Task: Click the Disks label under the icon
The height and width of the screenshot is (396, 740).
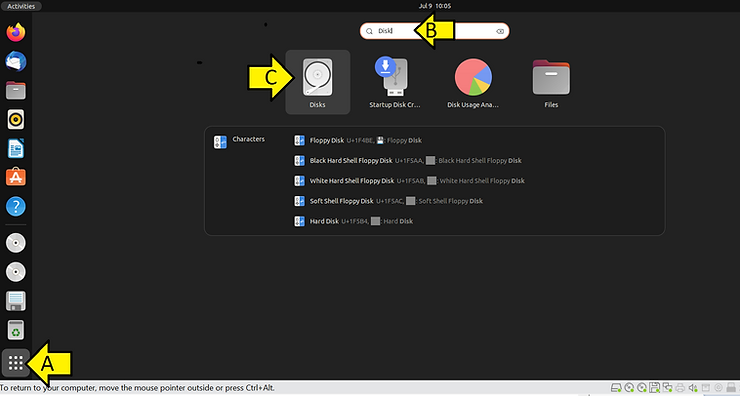Action: (x=317, y=105)
